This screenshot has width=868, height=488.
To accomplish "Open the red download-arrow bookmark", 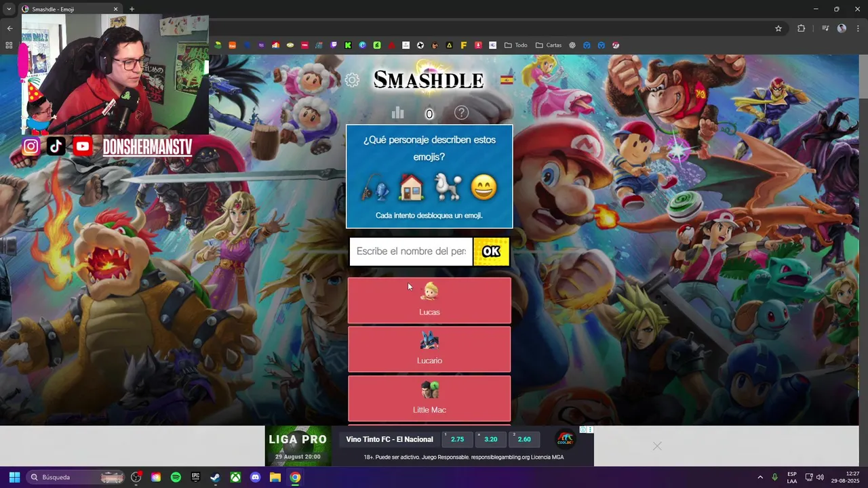I will tap(478, 45).
